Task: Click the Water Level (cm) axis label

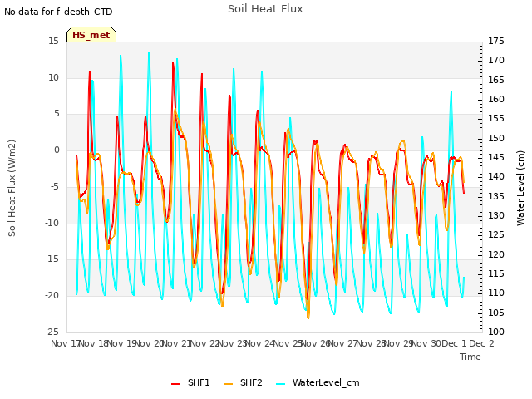Action: coord(520,188)
